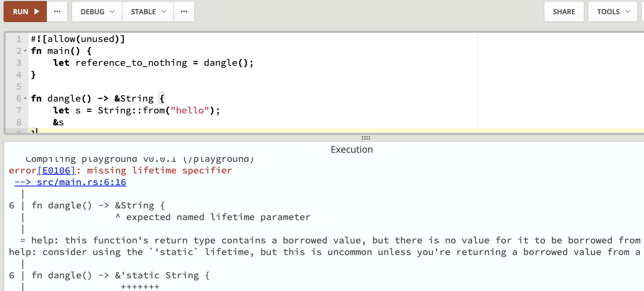The height and width of the screenshot is (291, 644).
Task: Open the more-options ellipsis beside RUN
Action: [x=57, y=12]
